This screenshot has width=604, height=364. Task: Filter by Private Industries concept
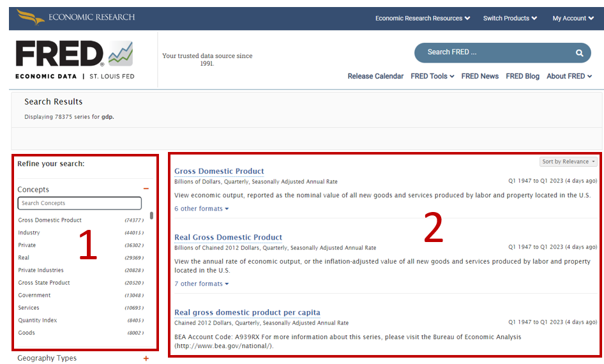click(x=41, y=270)
